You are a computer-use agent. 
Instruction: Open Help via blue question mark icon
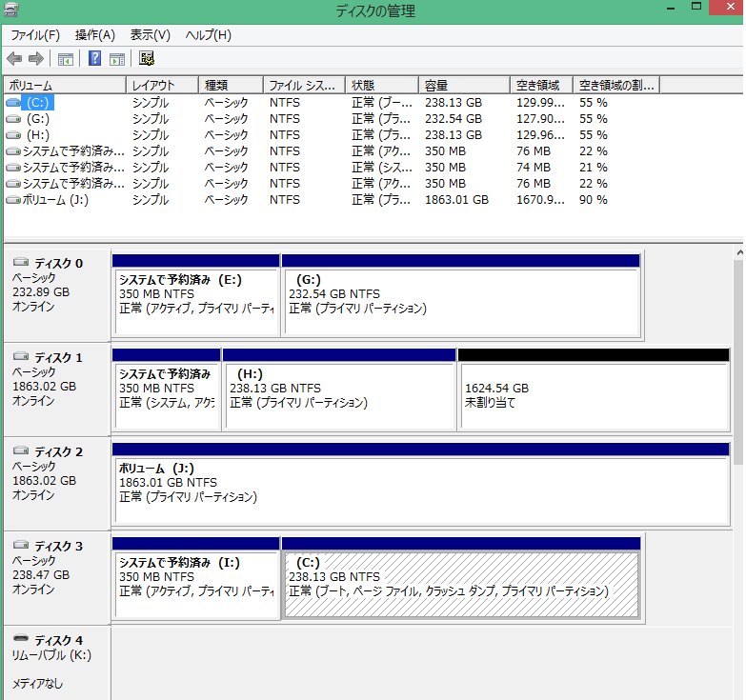coord(94,59)
